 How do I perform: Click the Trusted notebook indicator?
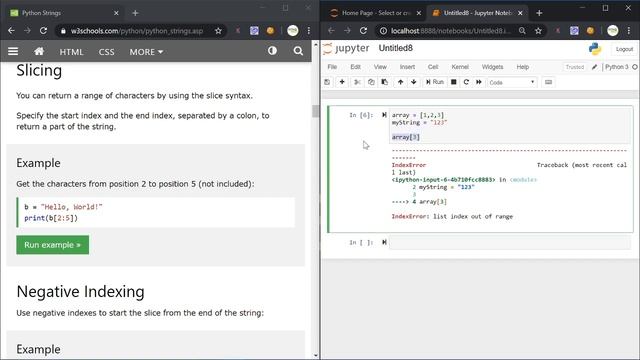point(575,67)
